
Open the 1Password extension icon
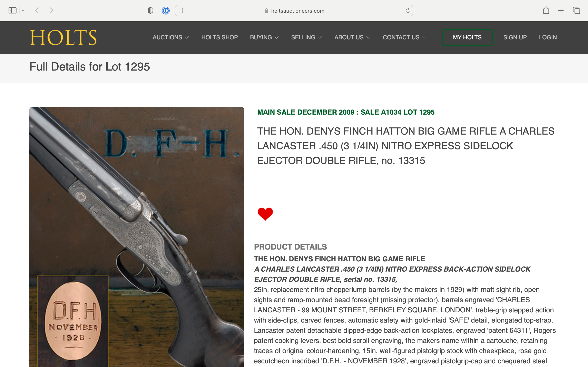coord(166,10)
